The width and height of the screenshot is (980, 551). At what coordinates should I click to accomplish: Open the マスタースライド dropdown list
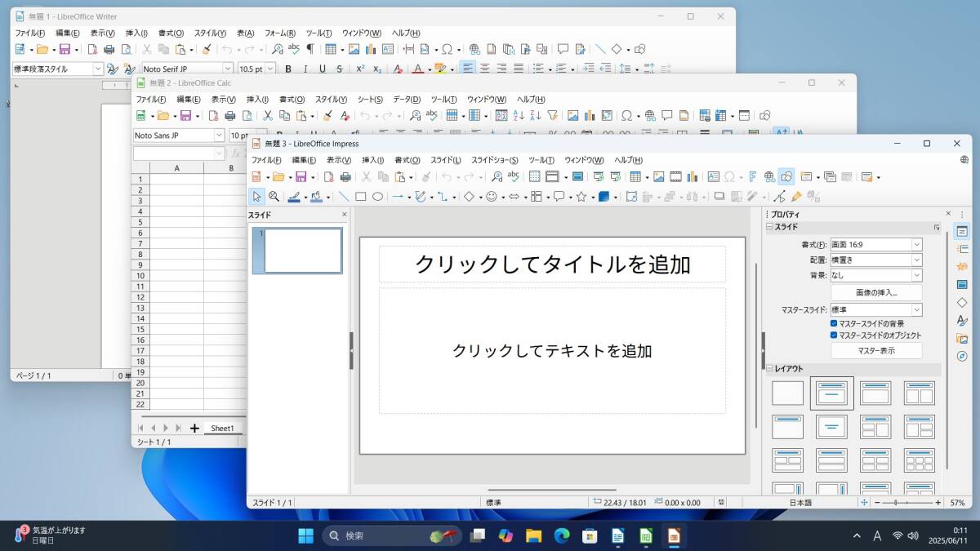[x=916, y=310]
